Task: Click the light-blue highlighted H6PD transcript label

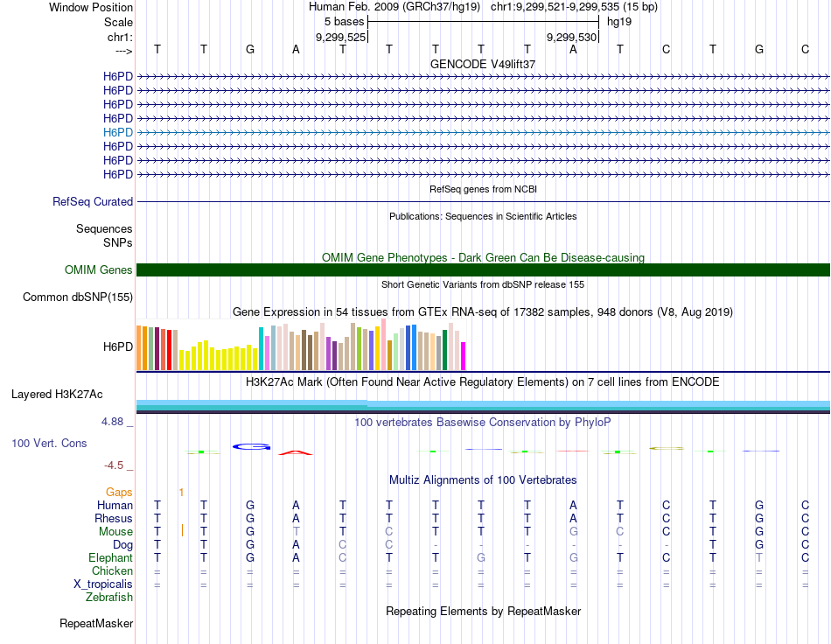Action: pyautogui.click(x=118, y=132)
